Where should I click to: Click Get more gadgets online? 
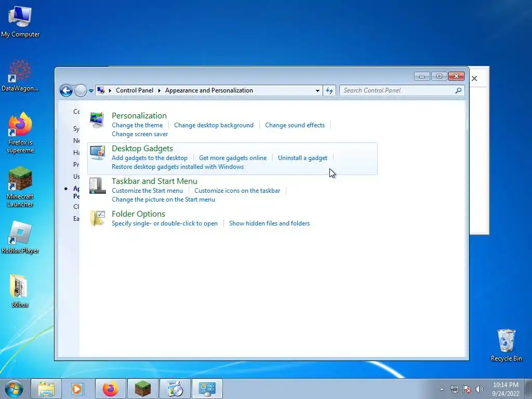(233, 158)
